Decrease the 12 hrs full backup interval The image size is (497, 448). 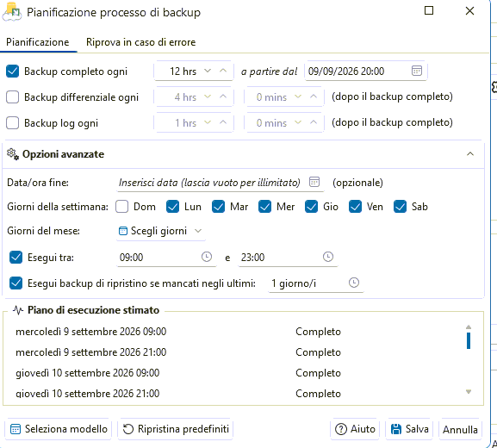click(x=208, y=71)
